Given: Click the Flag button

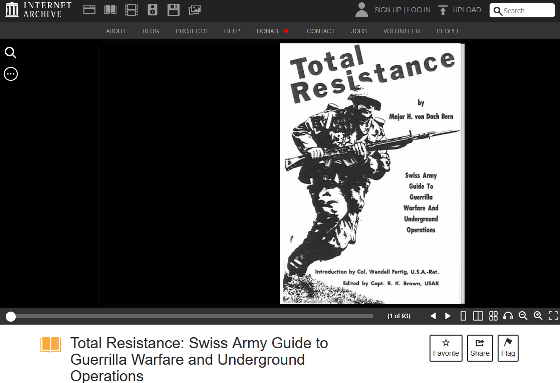Looking at the screenshot, I should pos(508,348).
